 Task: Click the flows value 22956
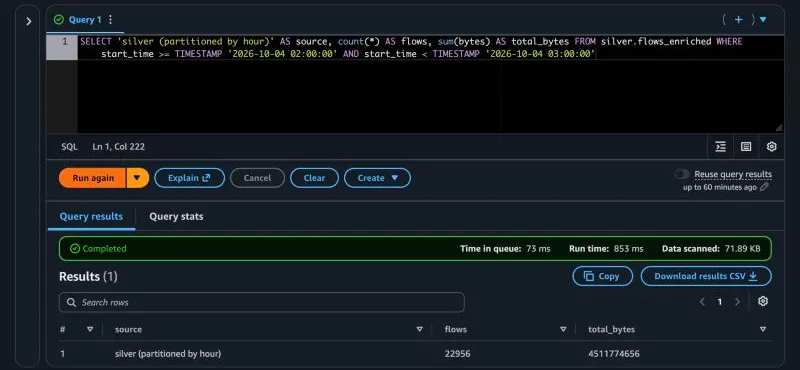click(458, 354)
